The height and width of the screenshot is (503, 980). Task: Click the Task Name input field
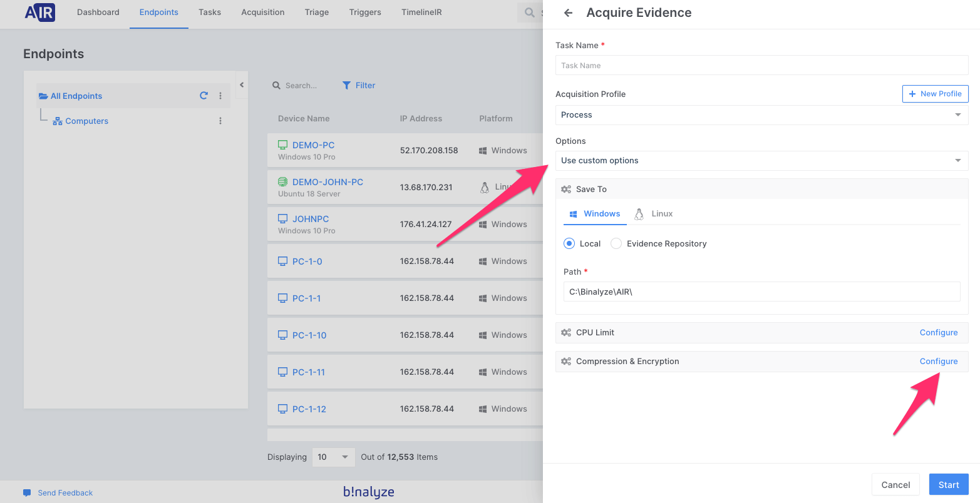coord(761,66)
